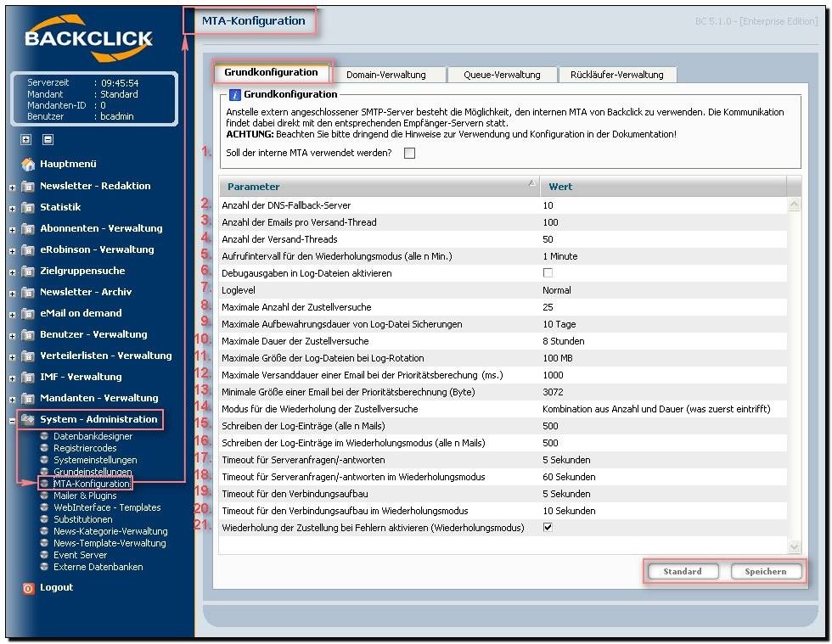This screenshot has height=644, width=832.
Task: Open News-Kategorie-Verwaltung link
Action: (110, 531)
